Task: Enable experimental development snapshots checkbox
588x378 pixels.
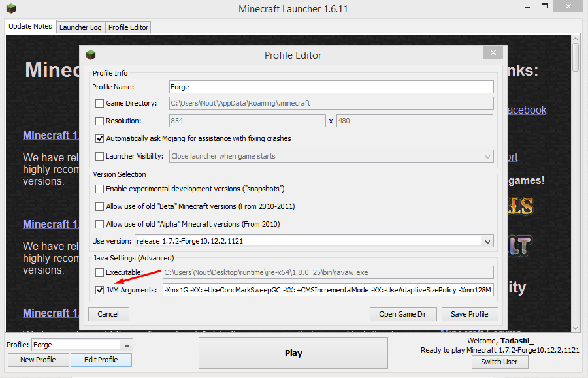Action: point(99,189)
